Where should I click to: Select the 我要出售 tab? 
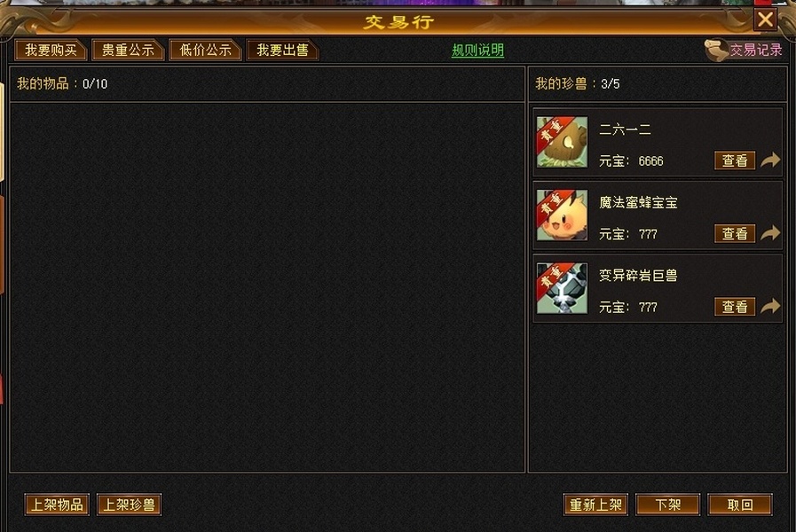click(282, 51)
